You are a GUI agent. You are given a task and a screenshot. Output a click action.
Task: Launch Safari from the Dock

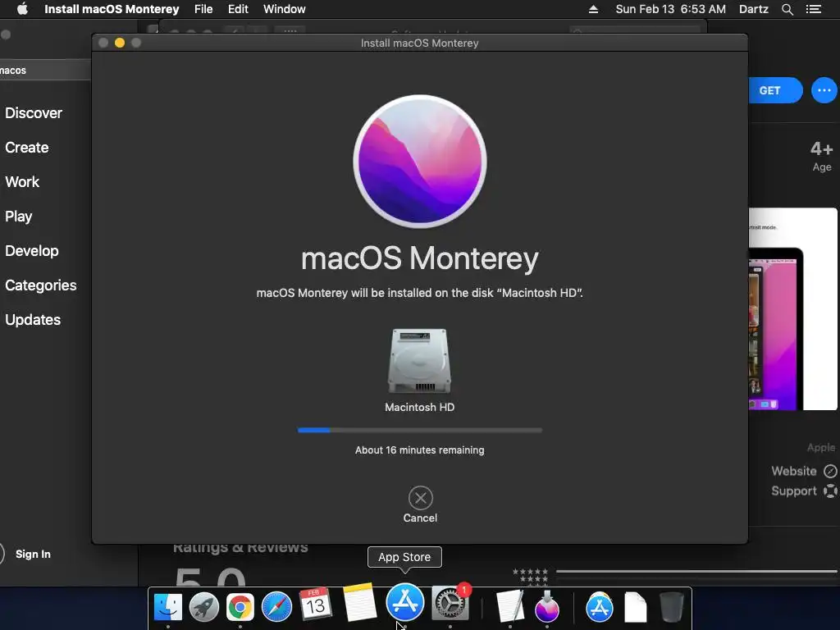pos(276,607)
